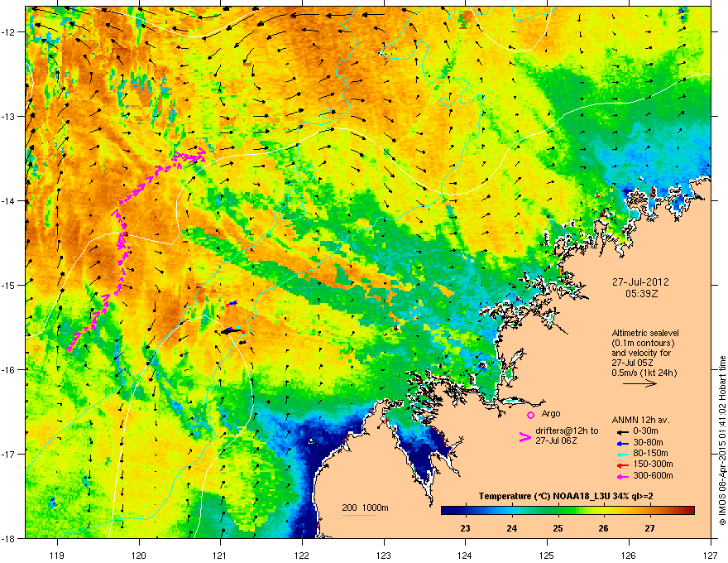Click the date text 27-Jul-2012
Viewport: 728px width, 563px height.
[x=640, y=282]
